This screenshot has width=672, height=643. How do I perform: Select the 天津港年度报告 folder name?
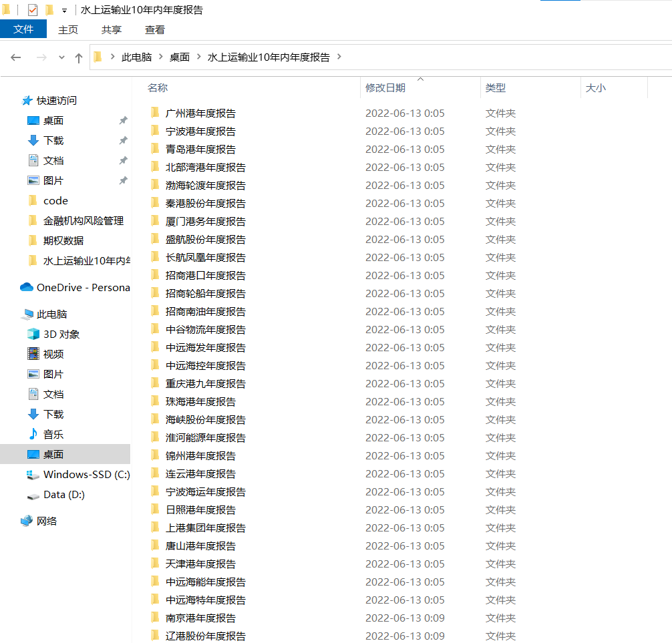pos(200,564)
